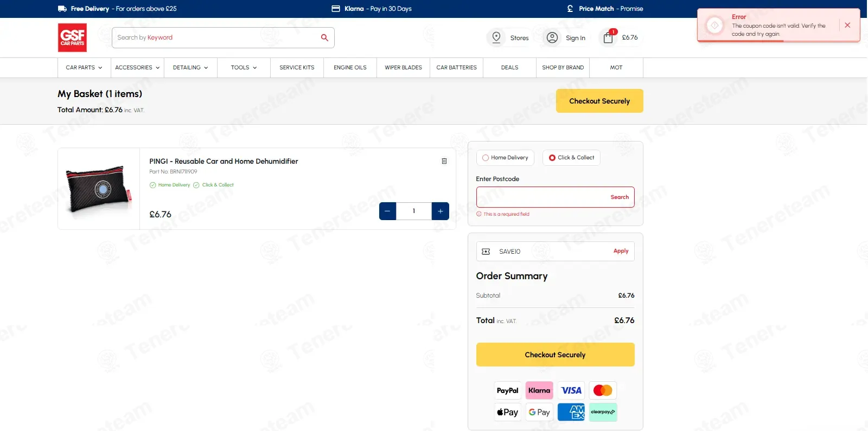This screenshot has height=431, width=868.
Task: Open Car Batteries menu item
Action: (456, 68)
